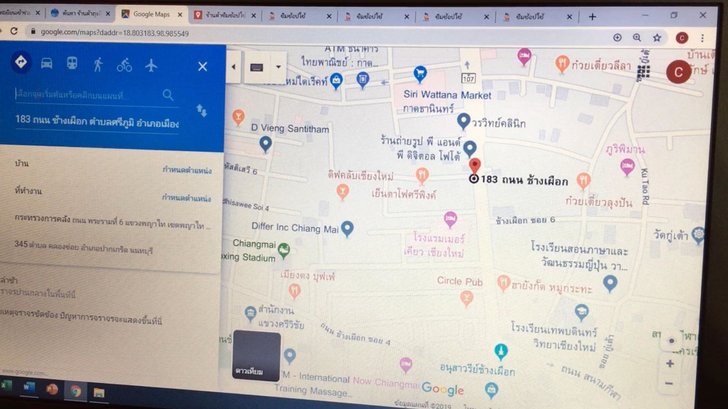Open Siri Wattana Market shopping pin
728x409 pixels.
(420, 74)
